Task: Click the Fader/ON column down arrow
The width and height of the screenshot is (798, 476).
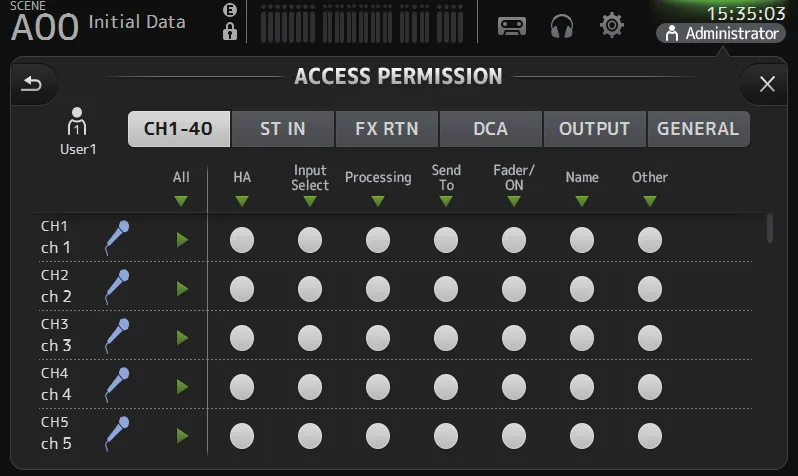Action: pyautogui.click(x=514, y=201)
